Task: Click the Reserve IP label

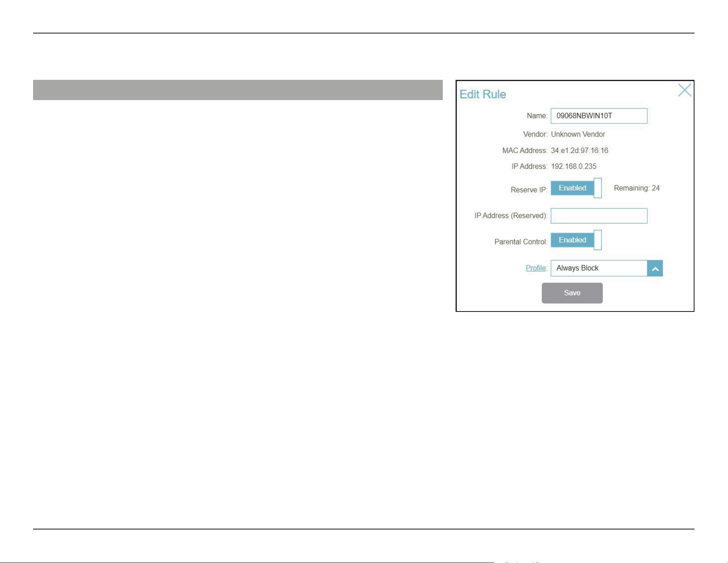Action: 529,190
